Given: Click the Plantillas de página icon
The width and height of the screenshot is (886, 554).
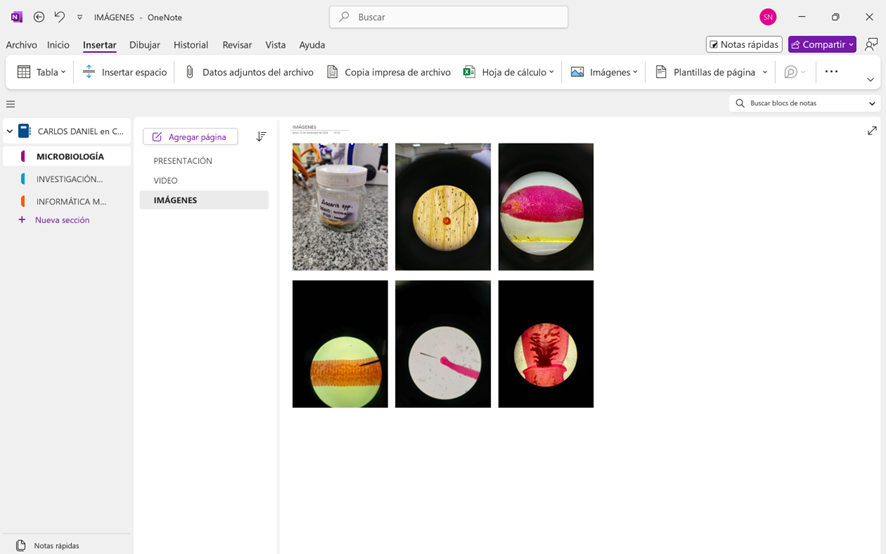Looking at the screenshot, I should (x=661, y=72).
